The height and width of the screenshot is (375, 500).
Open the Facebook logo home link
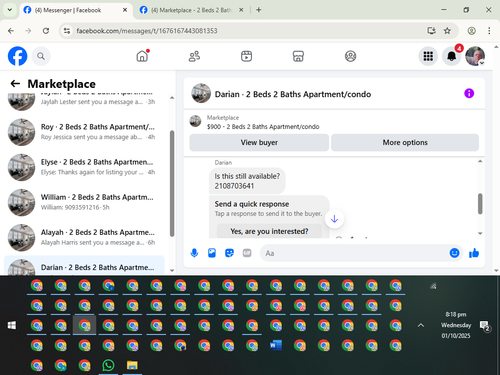[x=17, y=56]
